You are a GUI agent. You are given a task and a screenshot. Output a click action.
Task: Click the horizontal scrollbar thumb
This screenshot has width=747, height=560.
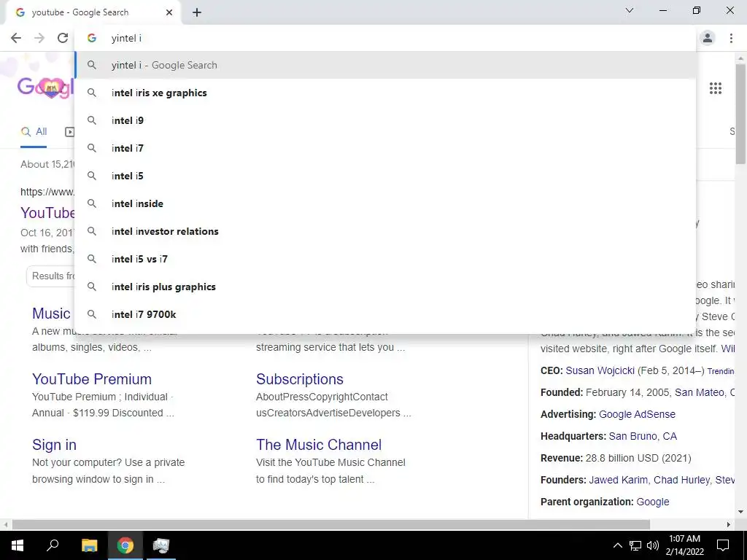tap(330, 524)
